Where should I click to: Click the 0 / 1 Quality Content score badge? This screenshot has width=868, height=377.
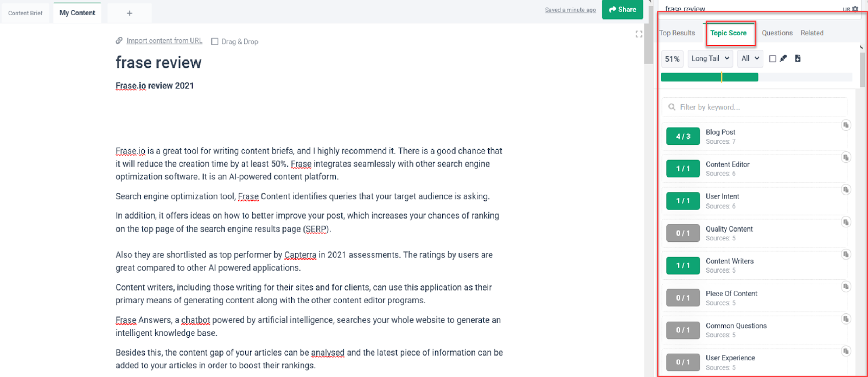click(683, 233)
